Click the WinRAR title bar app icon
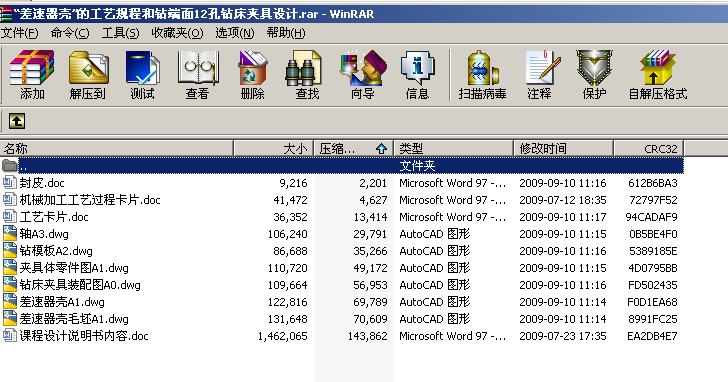The image size is (728, 382). coord(6,14)
